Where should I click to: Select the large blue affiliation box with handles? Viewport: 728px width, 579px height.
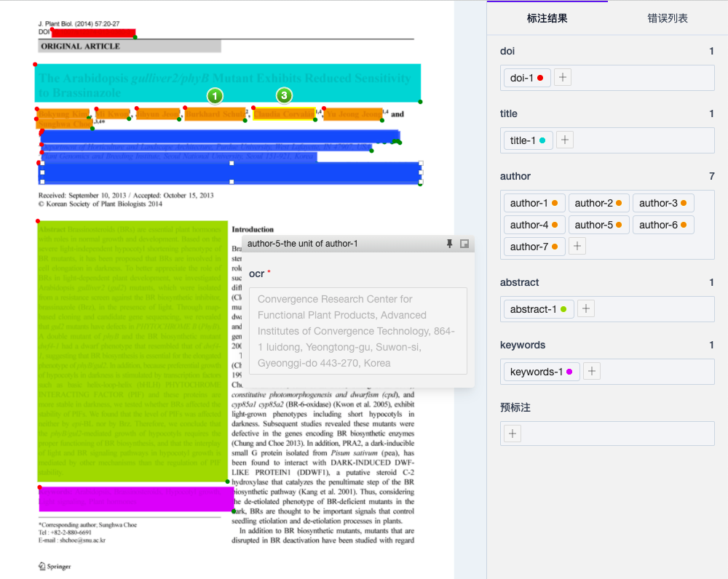(232, 172)
